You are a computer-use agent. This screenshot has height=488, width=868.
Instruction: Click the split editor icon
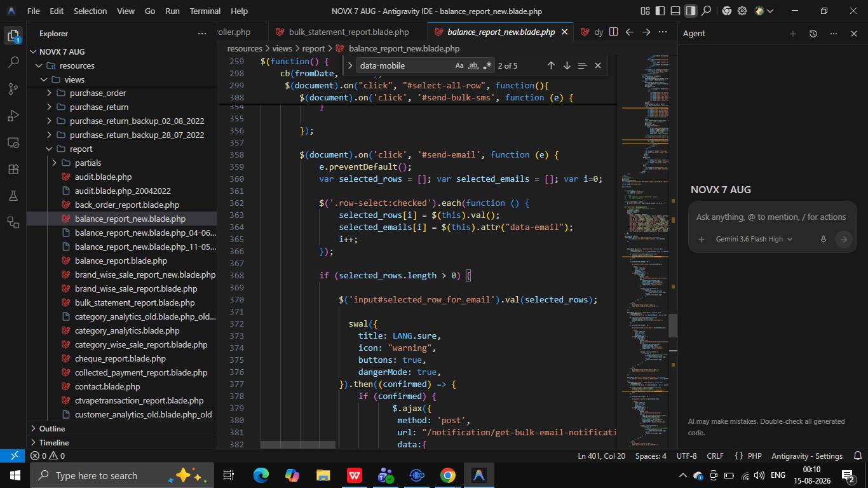coord(613,32)
